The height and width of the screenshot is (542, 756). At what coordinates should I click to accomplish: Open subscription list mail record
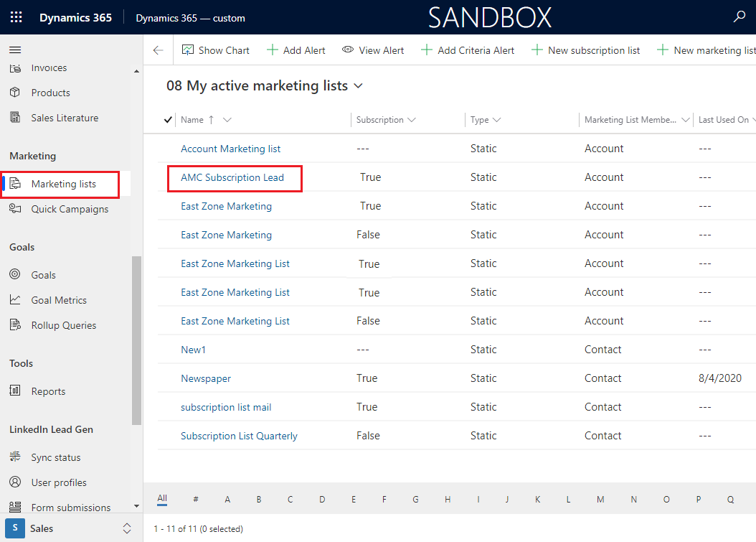[226, 407]
